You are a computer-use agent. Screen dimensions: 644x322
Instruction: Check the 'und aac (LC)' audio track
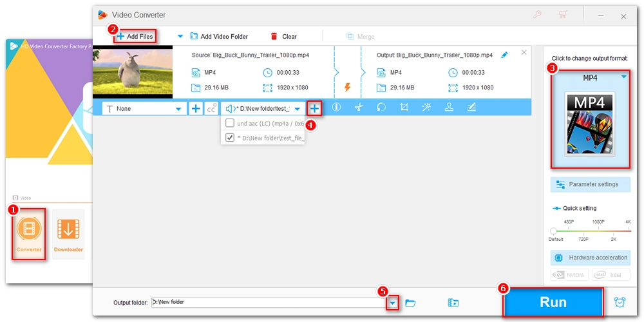(230, 123)
